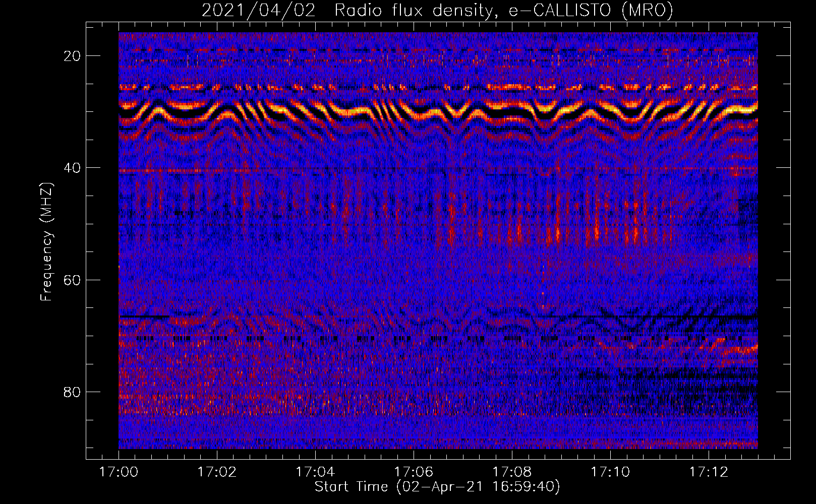Click the 'Frequency (MHZ)' y-axis label
The image size is (816, 504).
(x=46, y=242)
